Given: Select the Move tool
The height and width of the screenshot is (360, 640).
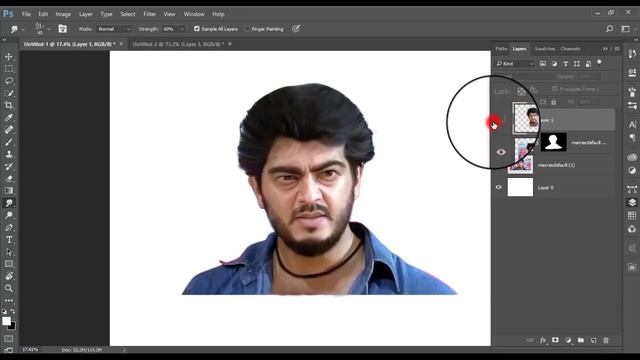Looking at the screenshot, I should [x=9, y=56].
